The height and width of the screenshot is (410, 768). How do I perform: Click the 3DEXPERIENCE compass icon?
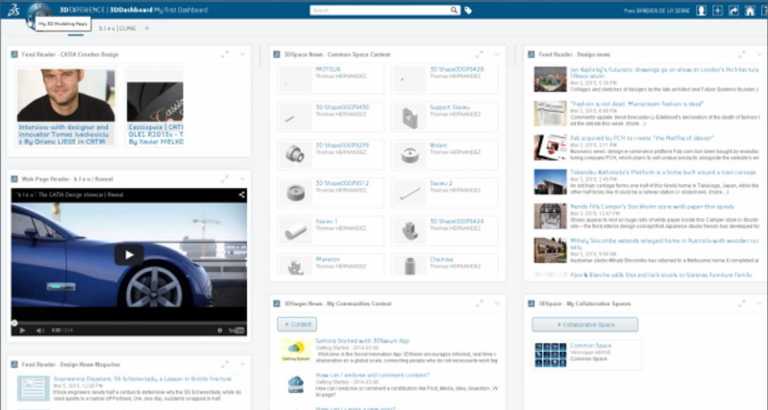click(x=39, y=12)
